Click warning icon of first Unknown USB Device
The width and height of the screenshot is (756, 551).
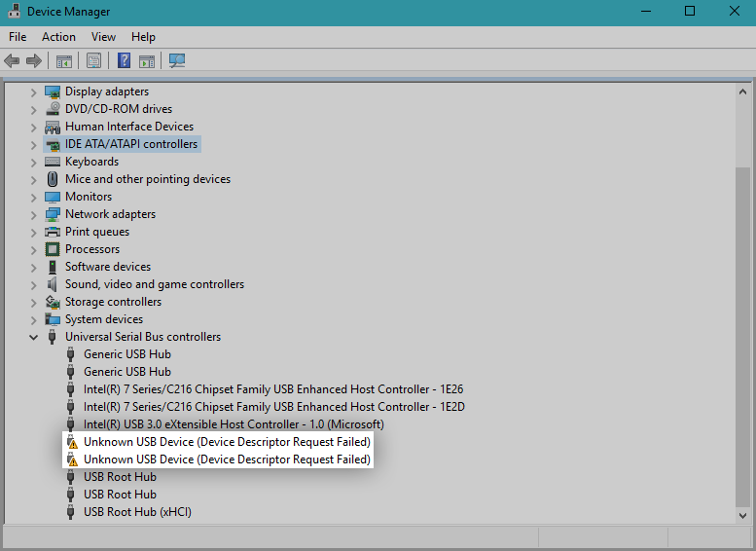click(x=72, y=442)
